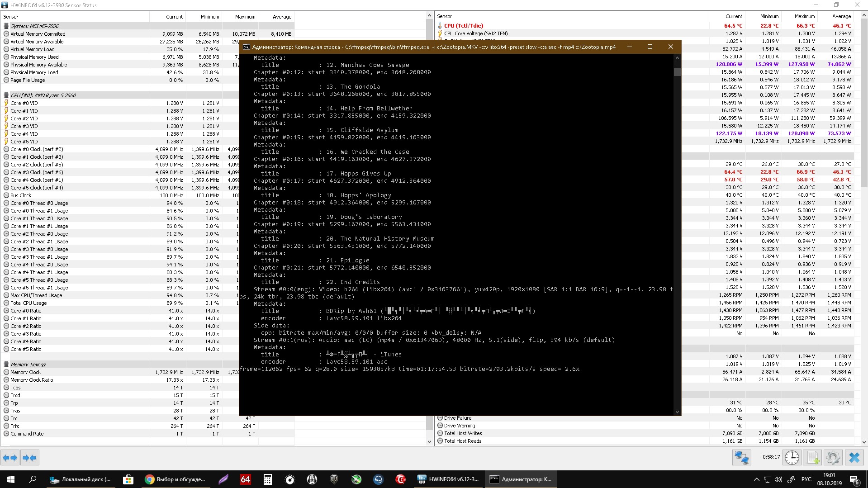
Task: Start logging sensors to a file
Action: [x=813, y=458]
